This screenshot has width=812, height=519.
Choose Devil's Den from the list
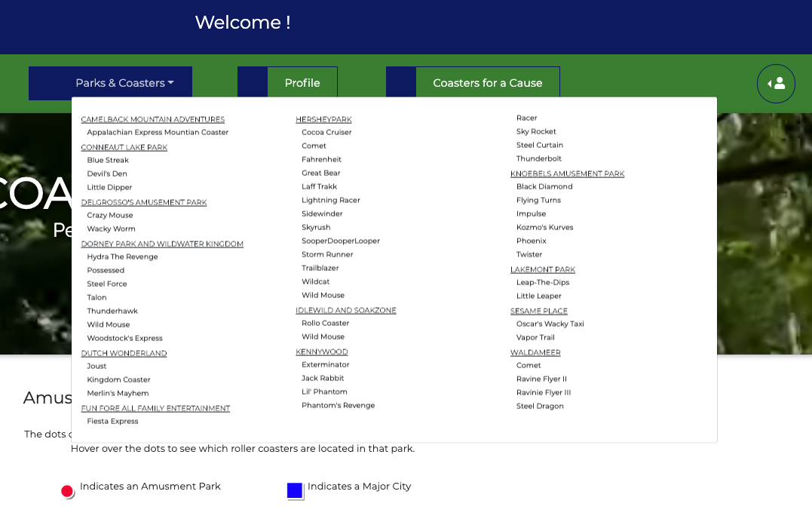pos(106,174)
